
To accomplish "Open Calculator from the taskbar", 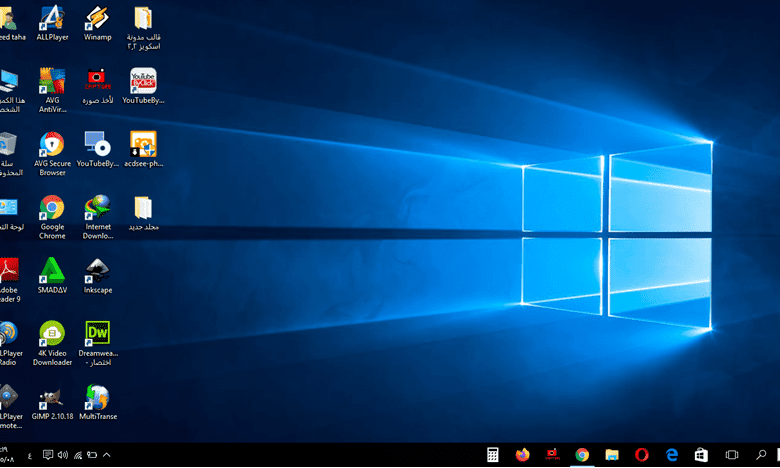I will coord(492,455).
